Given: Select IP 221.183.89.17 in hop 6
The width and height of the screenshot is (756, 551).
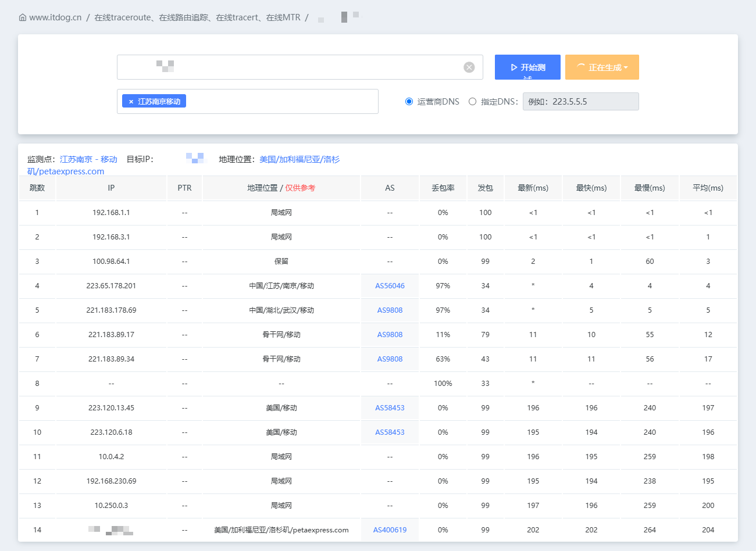Looking at the screenshot, I should point(111,335).
